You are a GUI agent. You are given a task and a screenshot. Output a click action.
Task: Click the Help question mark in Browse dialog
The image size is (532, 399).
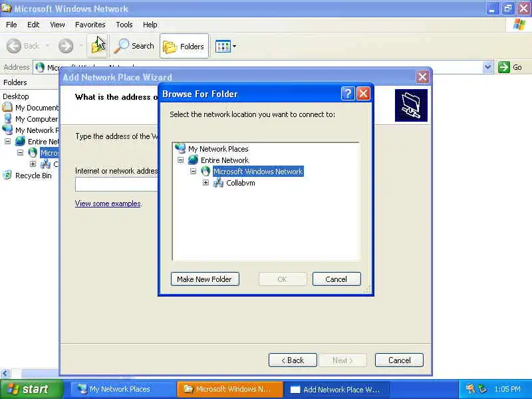coord(348,93)
